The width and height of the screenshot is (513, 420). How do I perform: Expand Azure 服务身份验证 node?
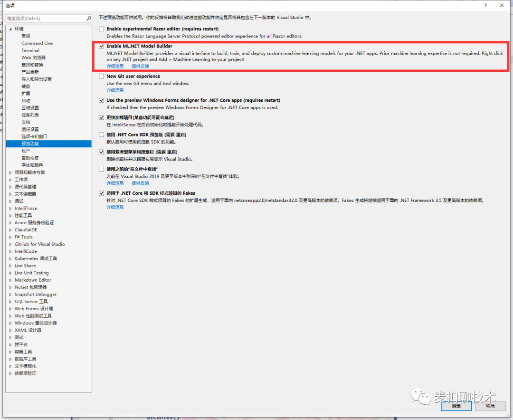pyautogui.click(x=10, y=223)
